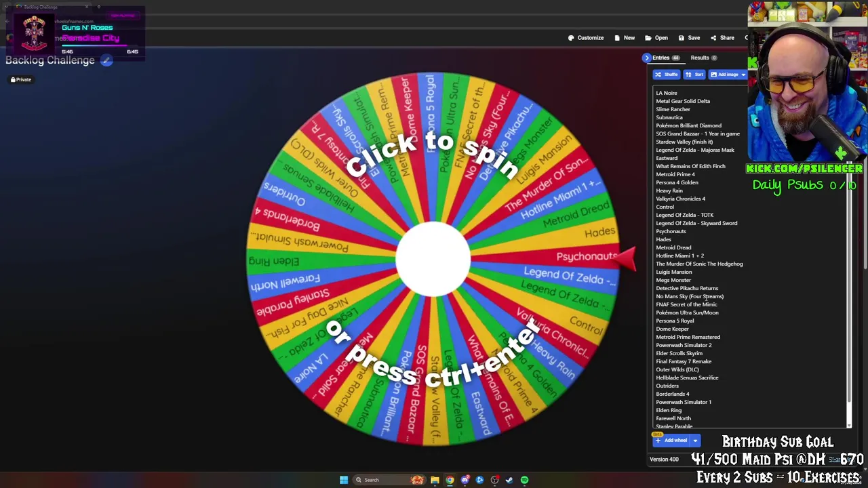
Task: Add image to entries
Action: (724, 75)
